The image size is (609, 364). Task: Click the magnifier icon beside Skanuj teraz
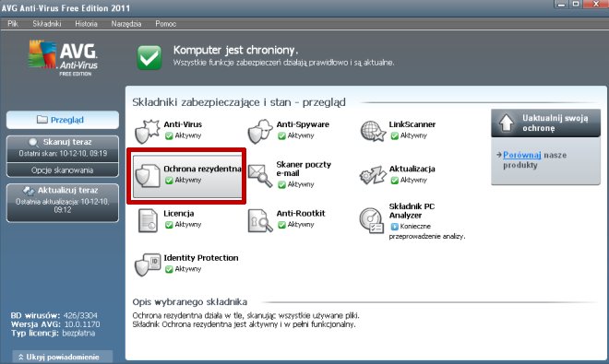coord(34,142)
